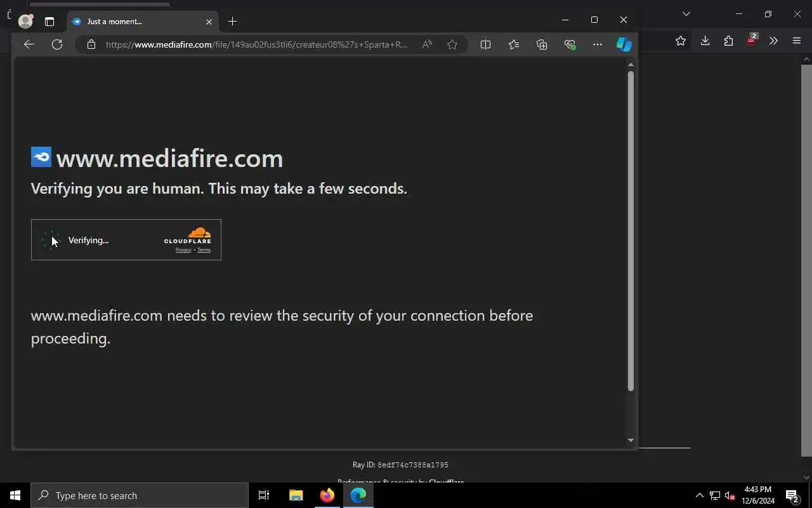The image size is (812, 508).
Task: Switch to Firefox from taskbar
Action: (x=327, y=495)
